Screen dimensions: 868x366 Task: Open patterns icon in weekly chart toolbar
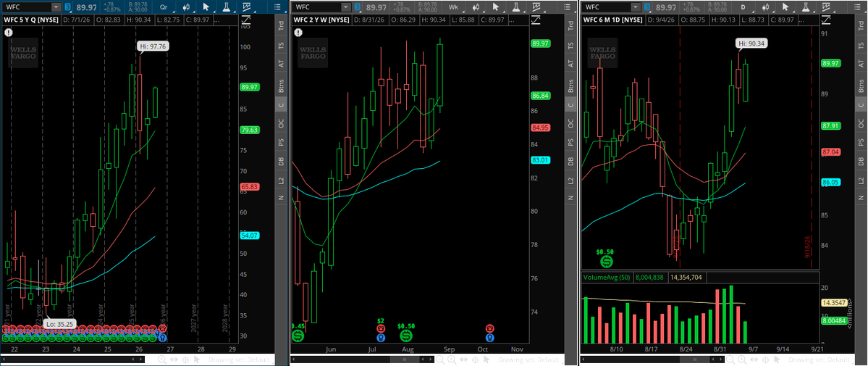click(536, 7)
